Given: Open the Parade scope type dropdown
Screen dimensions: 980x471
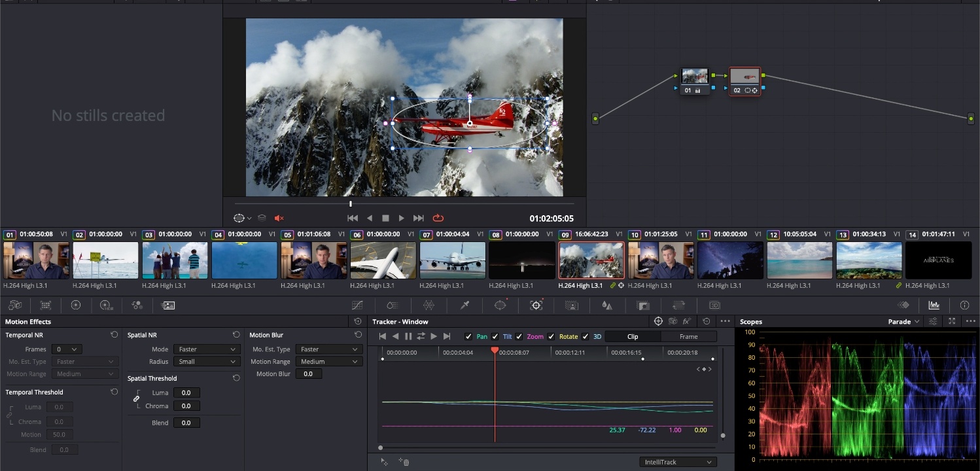Looking at the screenshot, I should [903, 322].
